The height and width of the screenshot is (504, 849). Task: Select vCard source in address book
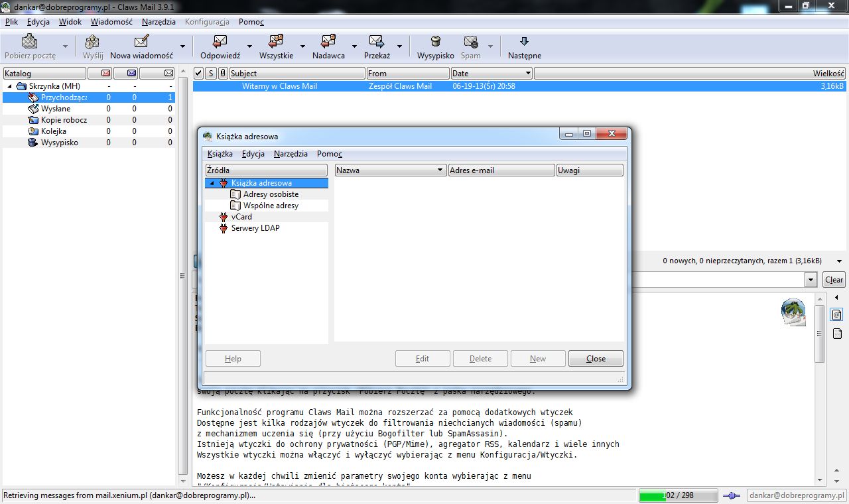pos(241,217)
